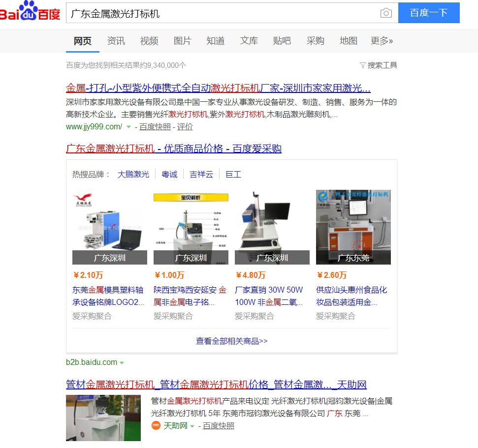
Task: Click 爱采购聚合 under the ¥2.10万 product
Action: (x=92, y=316)
